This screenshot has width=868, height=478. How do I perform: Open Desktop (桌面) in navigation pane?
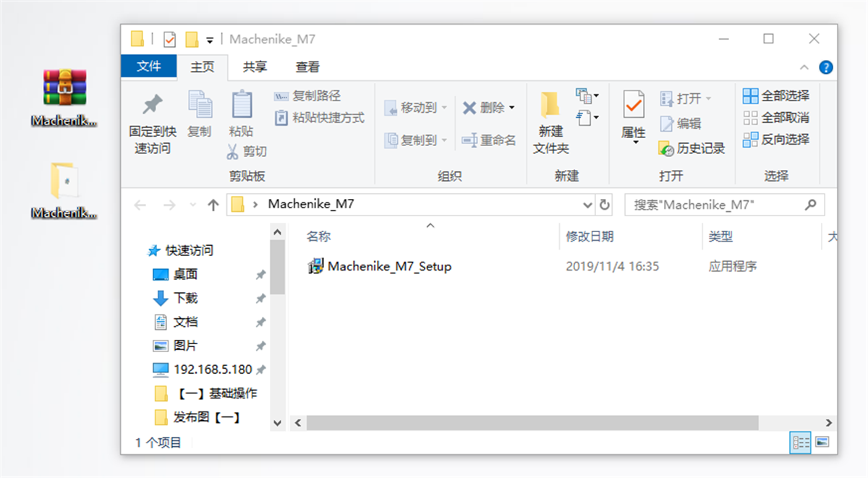(176, 274)
